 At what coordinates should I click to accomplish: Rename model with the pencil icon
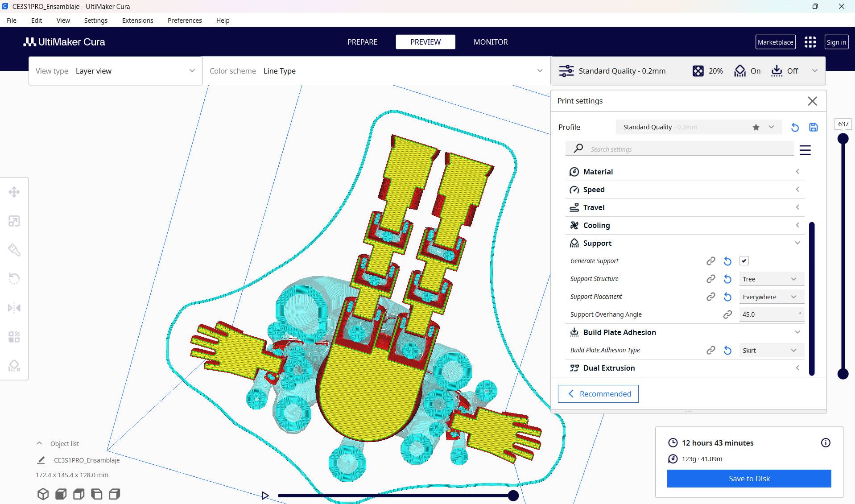point(41,460)
